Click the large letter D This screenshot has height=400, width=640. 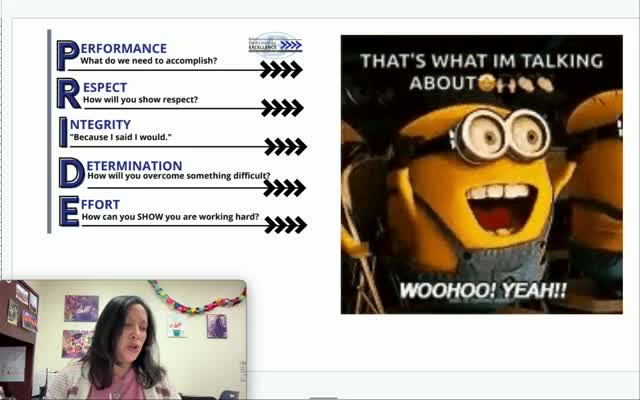70,172
